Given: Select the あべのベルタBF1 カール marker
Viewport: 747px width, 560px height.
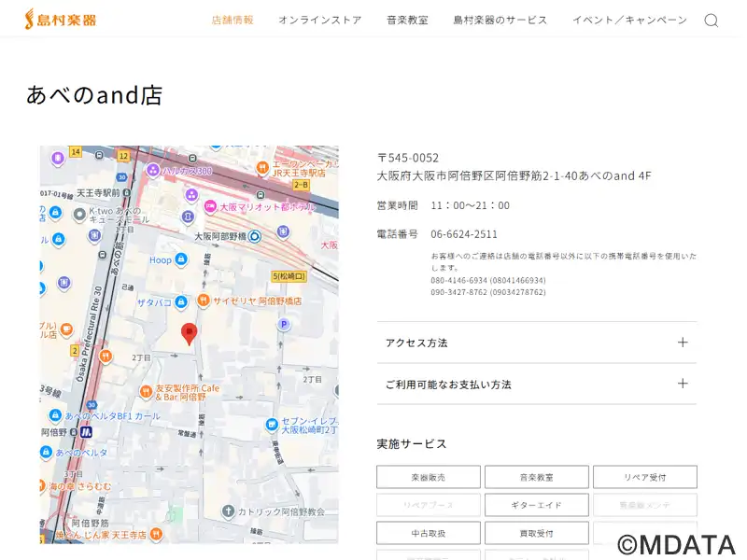Looking at the screenshot, I should pyautogui.click(x=55, y=415).
